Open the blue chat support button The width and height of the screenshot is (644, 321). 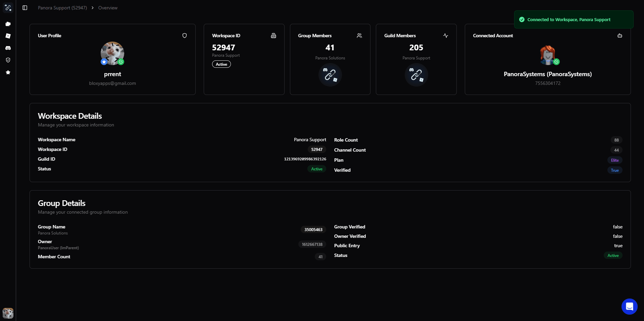629,307
